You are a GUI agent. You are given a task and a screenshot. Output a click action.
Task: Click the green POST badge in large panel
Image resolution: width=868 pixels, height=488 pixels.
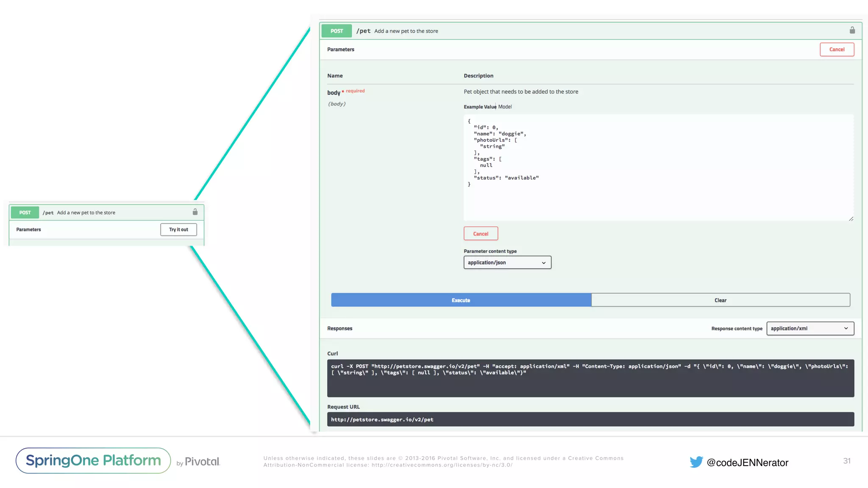tap(337, 31)
